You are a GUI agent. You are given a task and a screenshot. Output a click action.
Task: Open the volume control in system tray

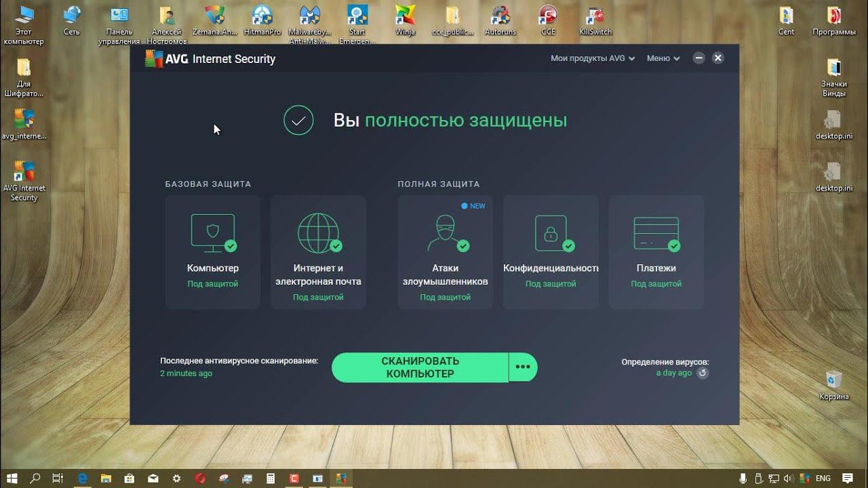(x=789, y=479)
